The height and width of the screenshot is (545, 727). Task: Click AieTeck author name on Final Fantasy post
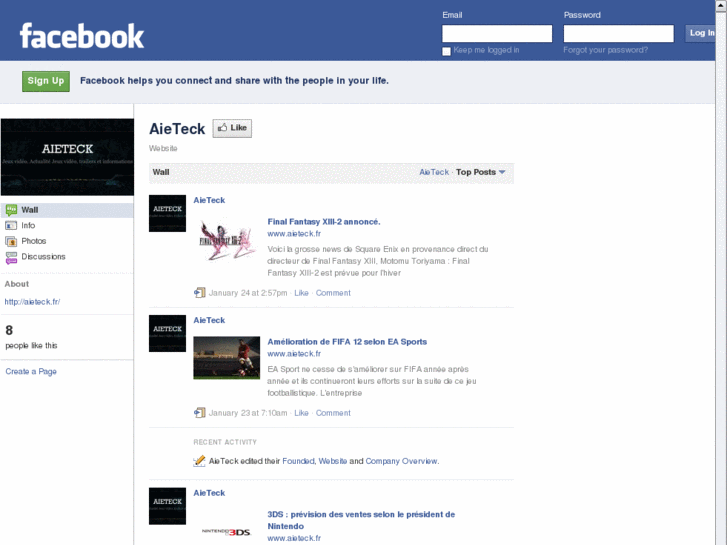coord(209,200)
